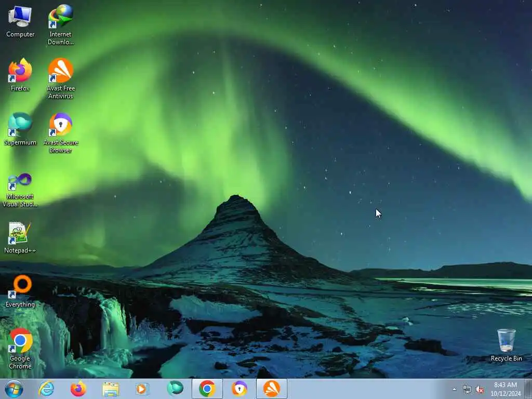Viewport: 532px width, 399px height.
Task: Open the clock showing 8:43 AM
Action: 506,389
